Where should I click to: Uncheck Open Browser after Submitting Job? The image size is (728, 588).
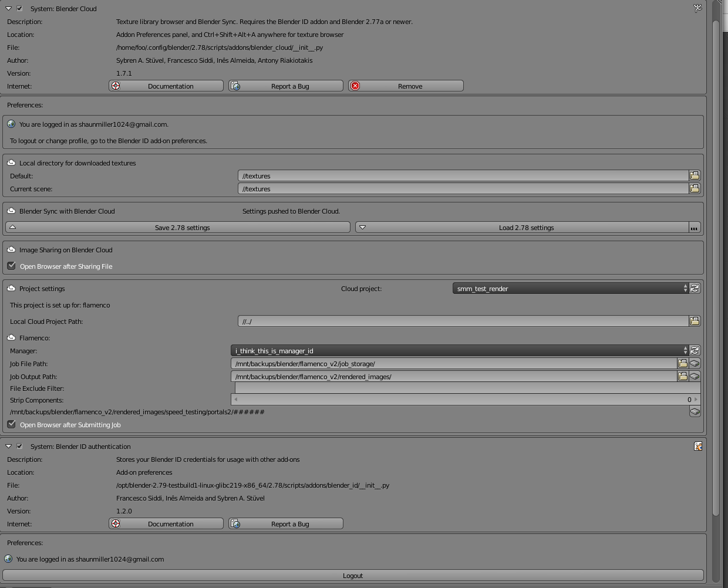(11, 424)
